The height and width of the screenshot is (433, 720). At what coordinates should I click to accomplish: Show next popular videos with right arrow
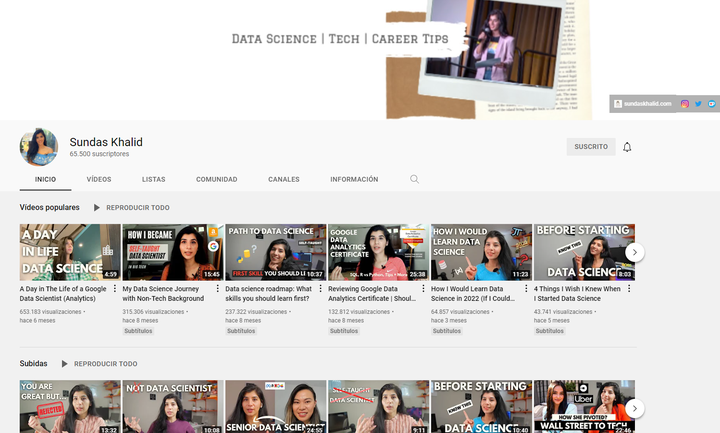tap(635, 252)
